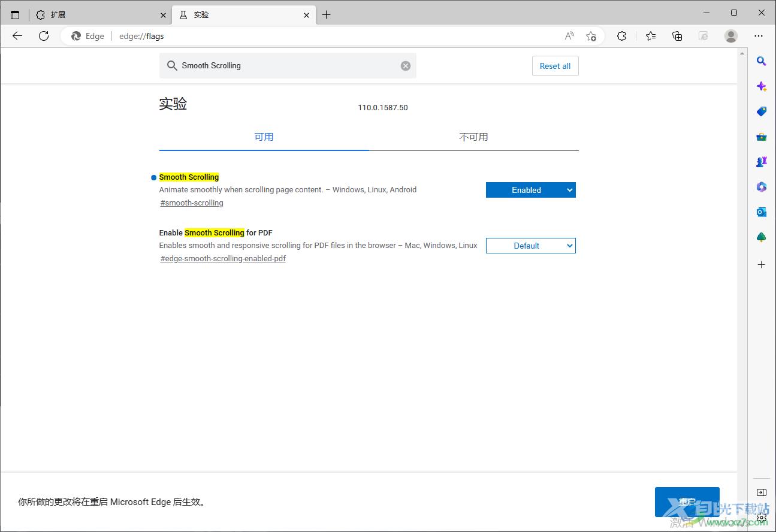
Task: Click the Smooth Scrolling search field
Action: click(x=289, y=66)
